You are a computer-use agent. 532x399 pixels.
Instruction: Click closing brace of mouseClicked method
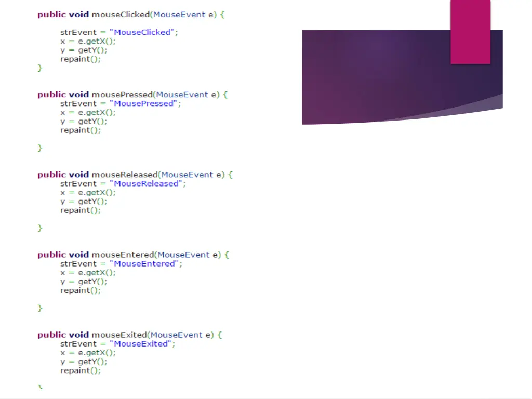tap(39, 68)
